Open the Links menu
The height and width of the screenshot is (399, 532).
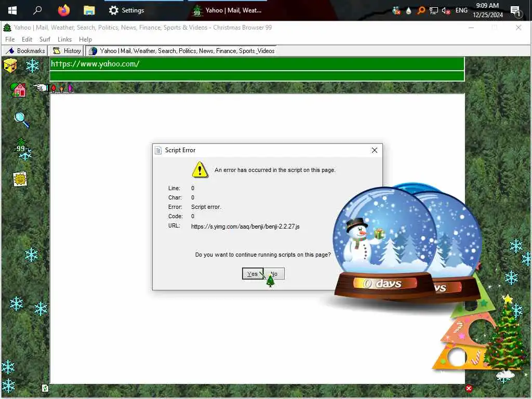[64, 39]
